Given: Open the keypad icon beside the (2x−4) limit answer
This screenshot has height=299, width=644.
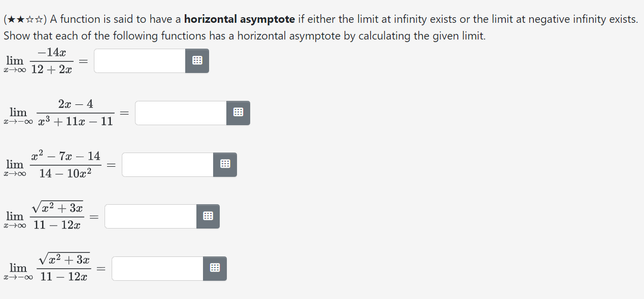Looking at the screenshot, I should pos(238,113).
